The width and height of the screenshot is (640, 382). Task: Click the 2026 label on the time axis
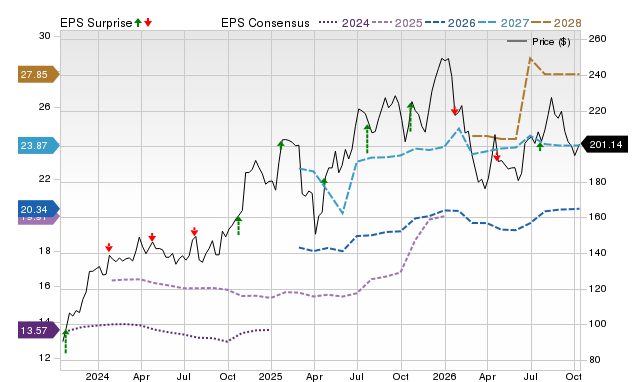pyautogui.click(x=444, y=376)
